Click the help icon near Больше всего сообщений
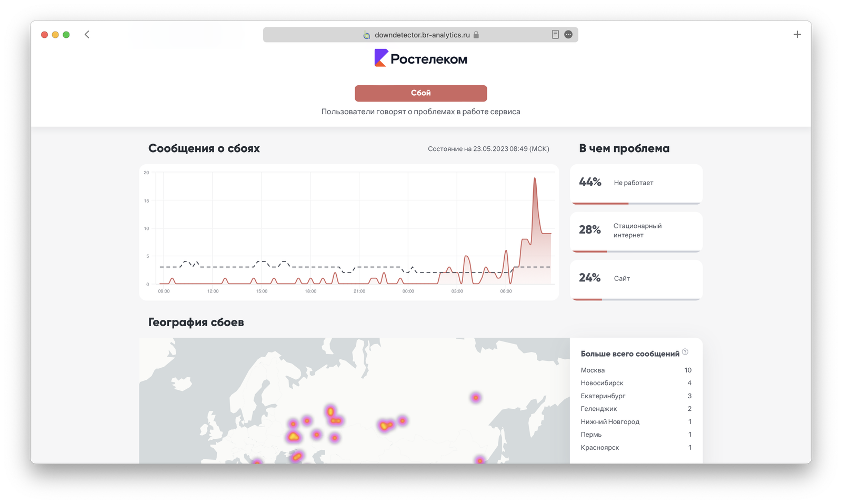Image resolution: width=842 pixels, height=504 pixels. (685, 352)
